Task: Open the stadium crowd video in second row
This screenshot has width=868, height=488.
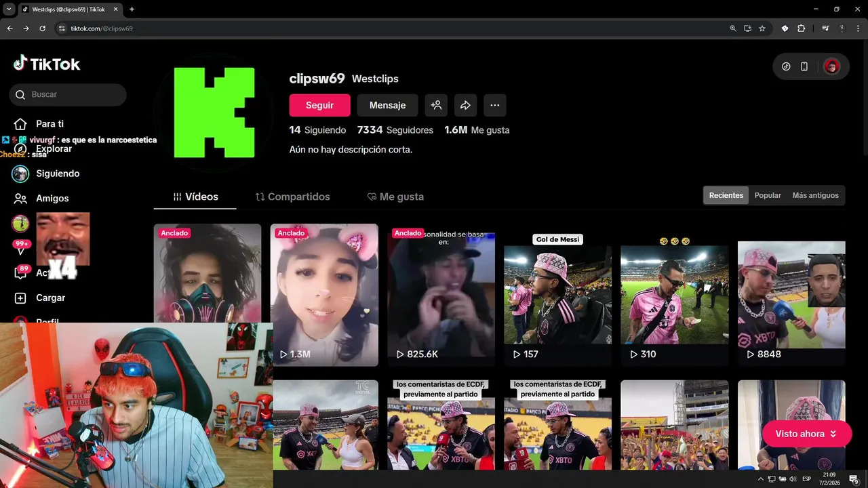Action: coord(675,424)
